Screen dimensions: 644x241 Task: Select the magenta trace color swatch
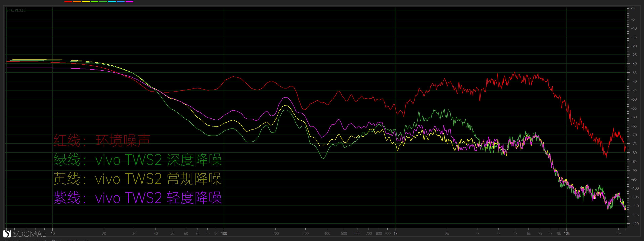130,2
